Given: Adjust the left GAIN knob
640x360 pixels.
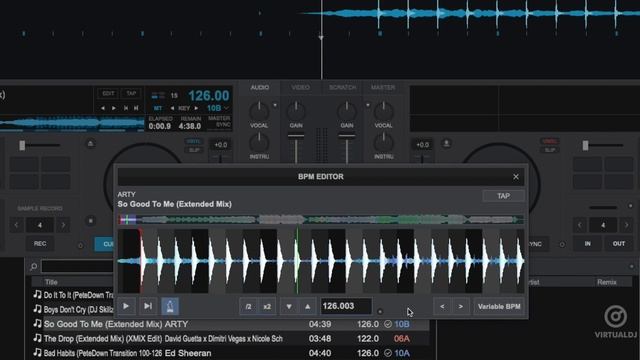Looking at the screenshot, I should tap(296, 111).
